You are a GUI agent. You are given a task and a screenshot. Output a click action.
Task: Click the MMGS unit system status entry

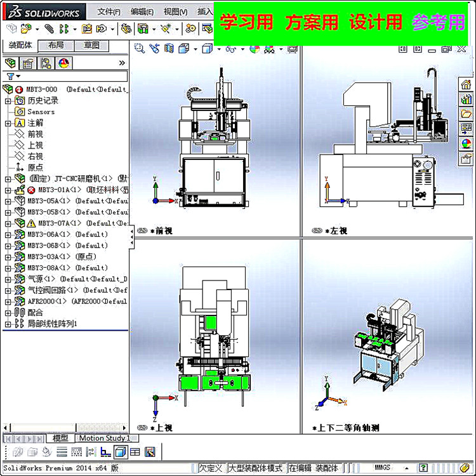pos(382,468)
